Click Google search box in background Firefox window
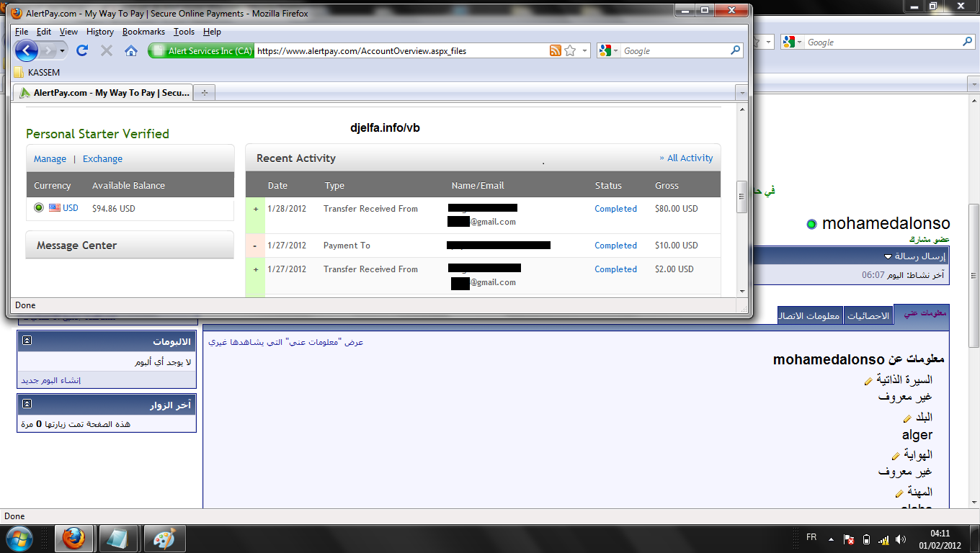 point(884,42)
